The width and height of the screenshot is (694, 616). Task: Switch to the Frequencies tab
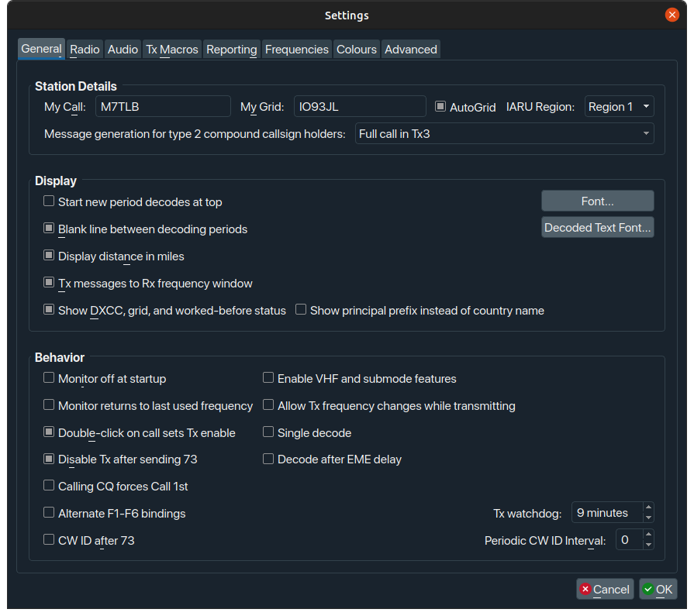pyautogui.click(x=296, y=50)
